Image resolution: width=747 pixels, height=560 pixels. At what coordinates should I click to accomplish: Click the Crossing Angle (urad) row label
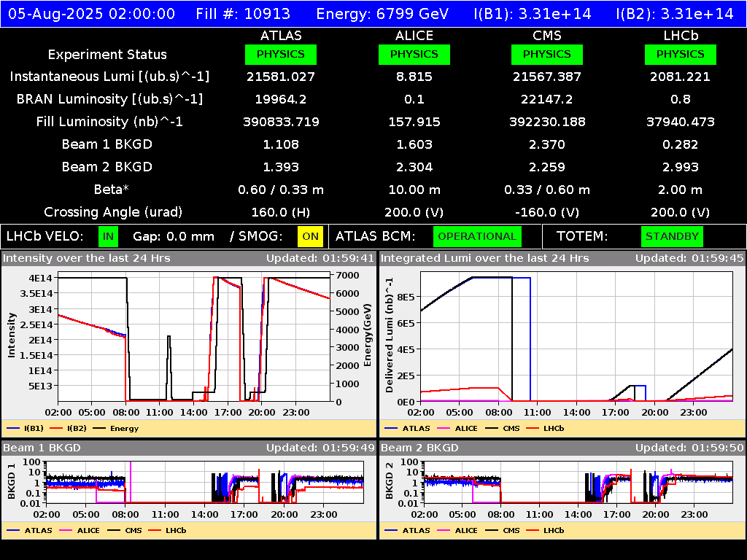point(113,212)
